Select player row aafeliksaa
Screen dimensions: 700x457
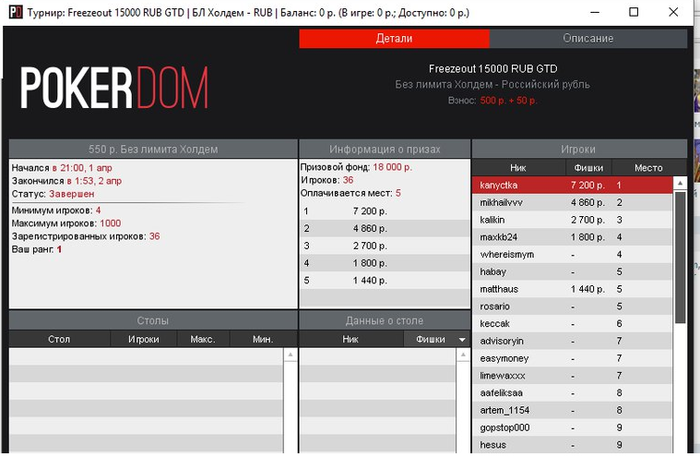point(572,393)
